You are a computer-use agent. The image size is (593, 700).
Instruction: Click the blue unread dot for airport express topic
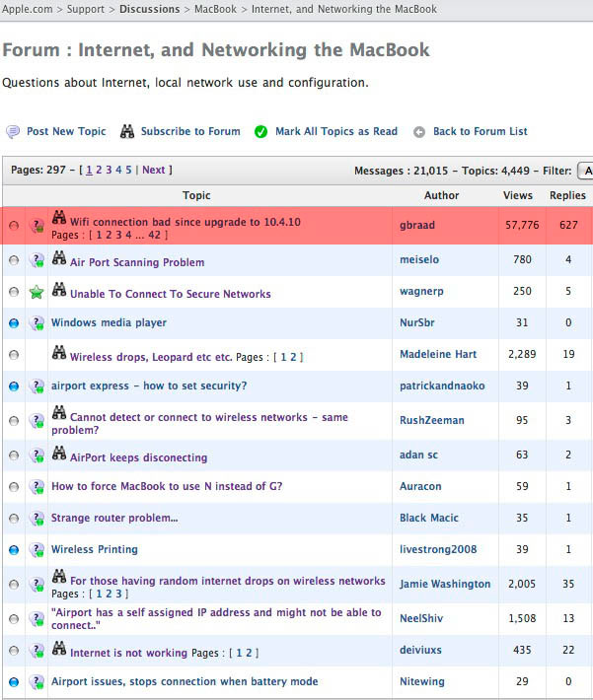(14, 386)
